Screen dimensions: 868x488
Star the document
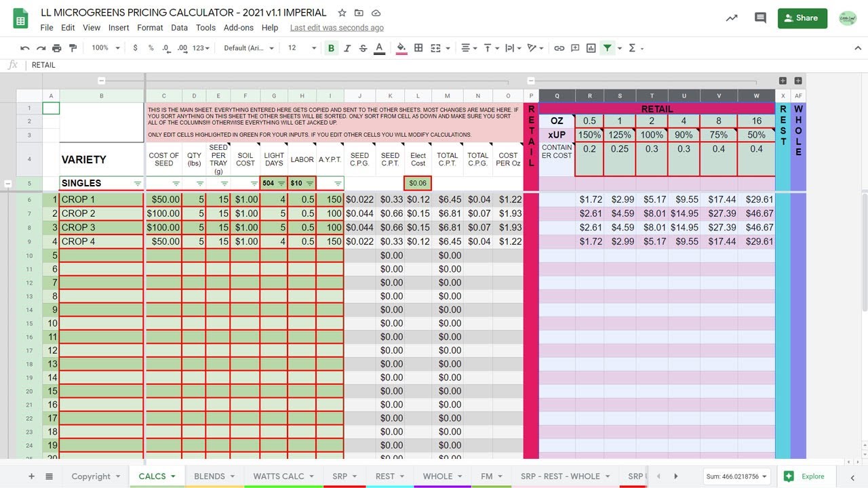342,13
